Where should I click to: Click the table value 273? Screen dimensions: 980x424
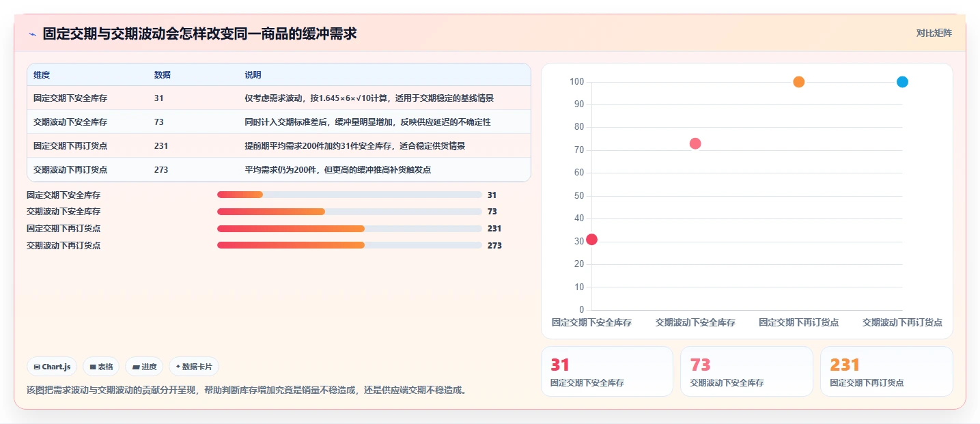161,170
